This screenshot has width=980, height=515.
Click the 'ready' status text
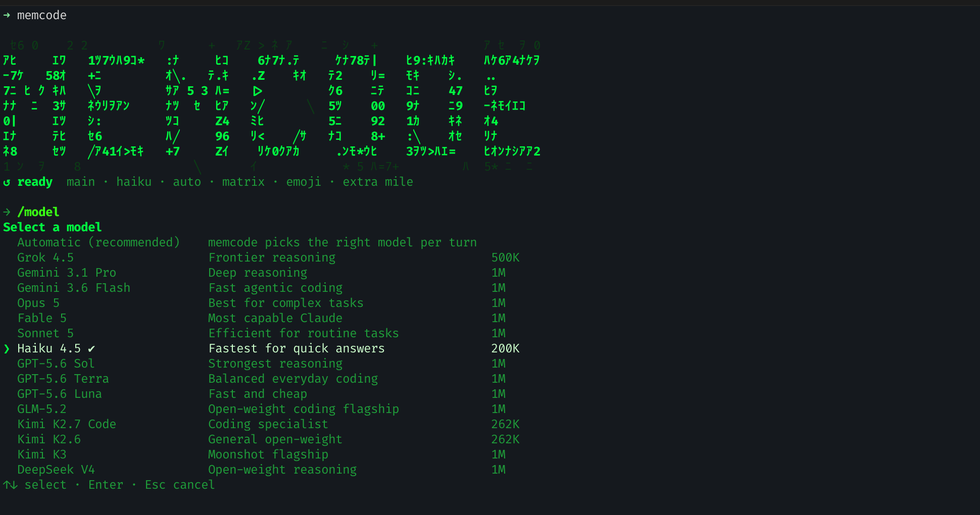click(x=35, y=182)
